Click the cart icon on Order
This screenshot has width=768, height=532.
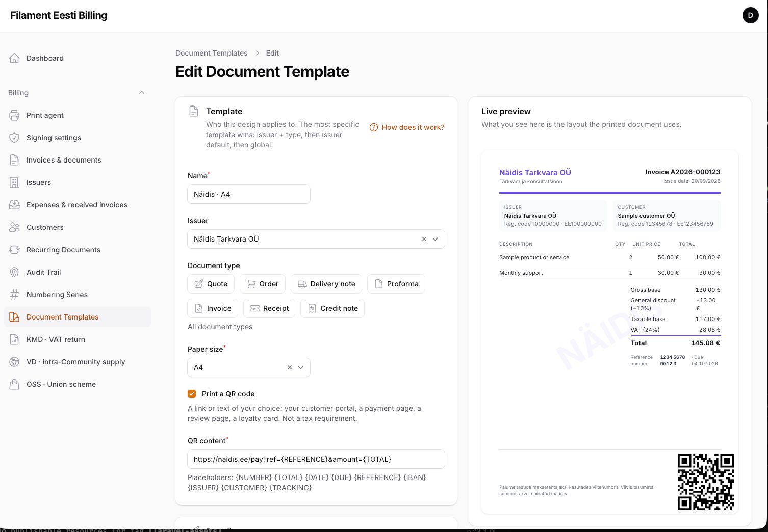(251, 284)
